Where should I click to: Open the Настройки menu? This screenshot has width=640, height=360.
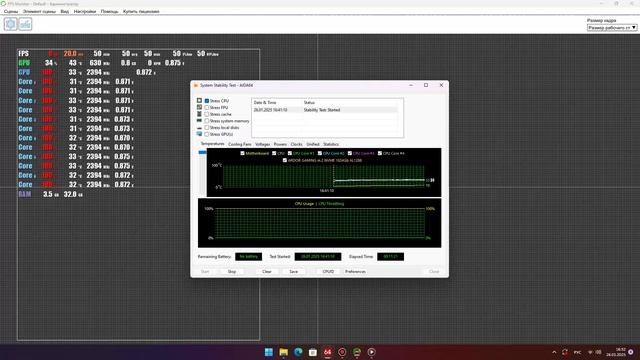point(85,11)
